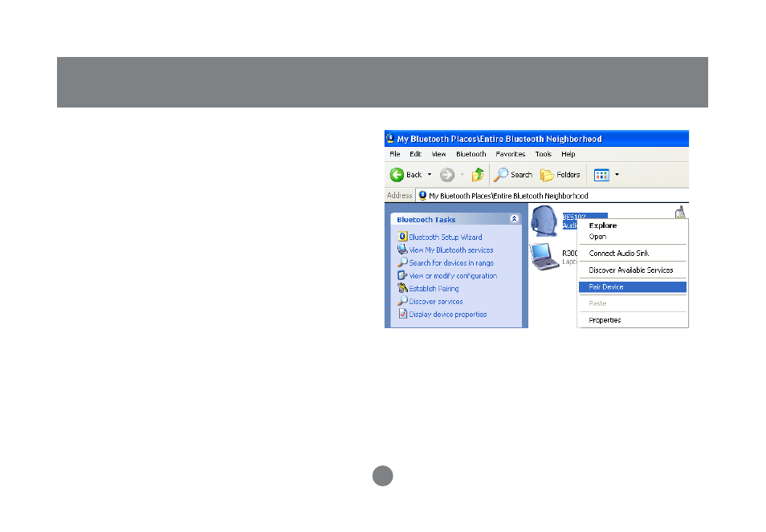Open the Help menu

click(x=568, y=154)
